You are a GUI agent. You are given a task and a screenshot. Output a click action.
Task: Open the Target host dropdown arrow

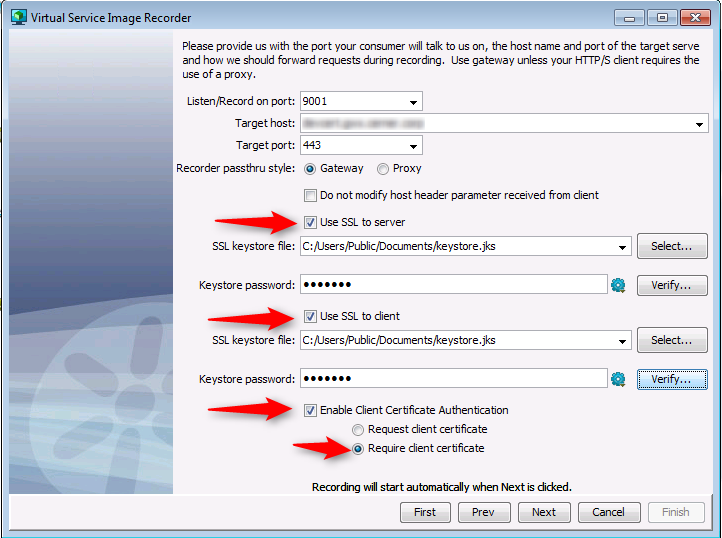click(699, 124)
